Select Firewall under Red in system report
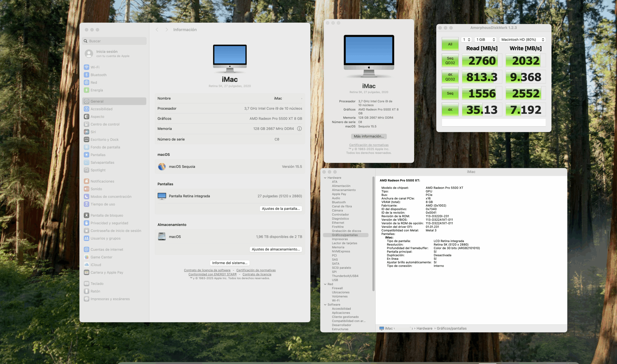The height and width of the screenshot is (364, 617). point(337,288)
